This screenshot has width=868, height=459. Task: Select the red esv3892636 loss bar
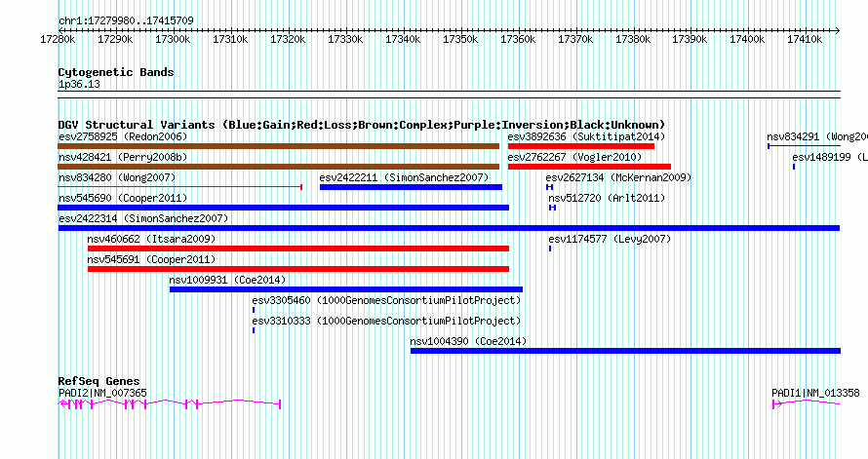click(x=581, y=146)
